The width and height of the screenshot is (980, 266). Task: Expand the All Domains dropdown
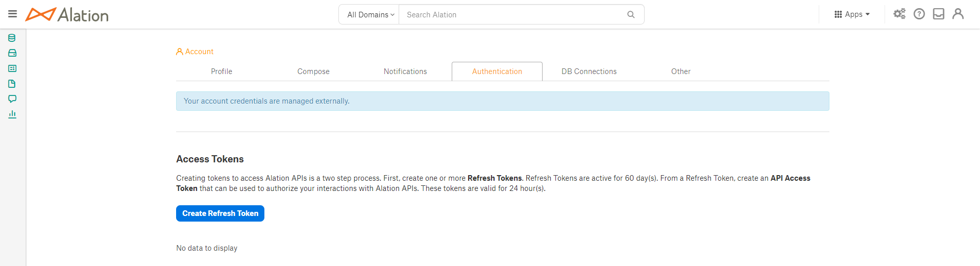pyautogui.click(x=371, y=15)
